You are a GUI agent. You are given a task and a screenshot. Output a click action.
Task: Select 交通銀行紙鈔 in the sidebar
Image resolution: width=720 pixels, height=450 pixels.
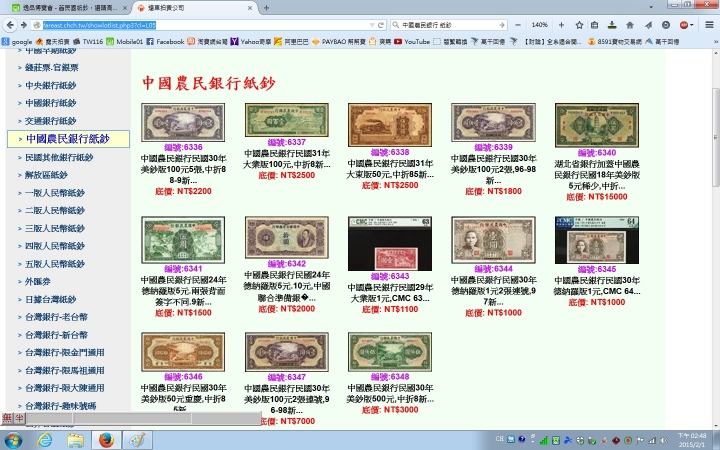tap(51, 121)
